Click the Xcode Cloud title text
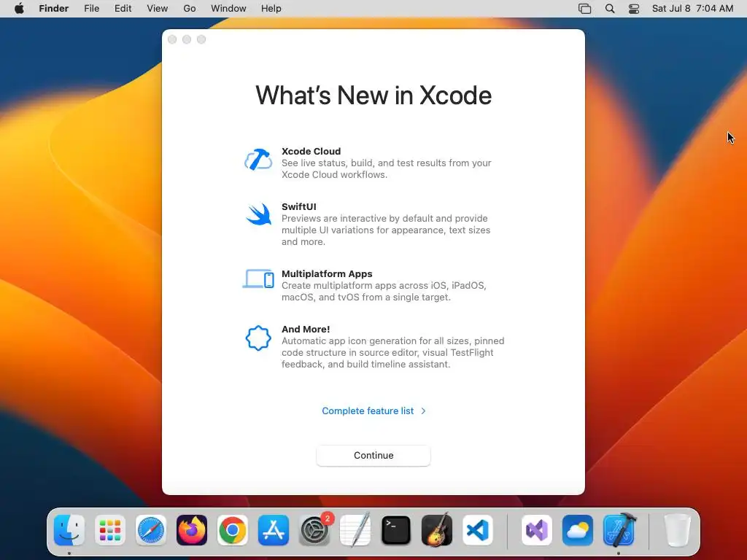The image size is (747, 560). pos(311,152)
